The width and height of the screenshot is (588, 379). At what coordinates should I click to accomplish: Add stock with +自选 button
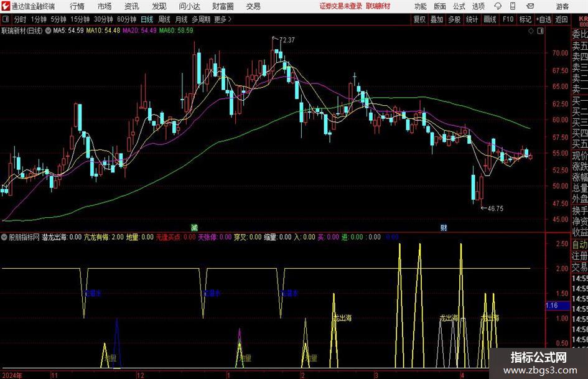(x=544, y=19)
